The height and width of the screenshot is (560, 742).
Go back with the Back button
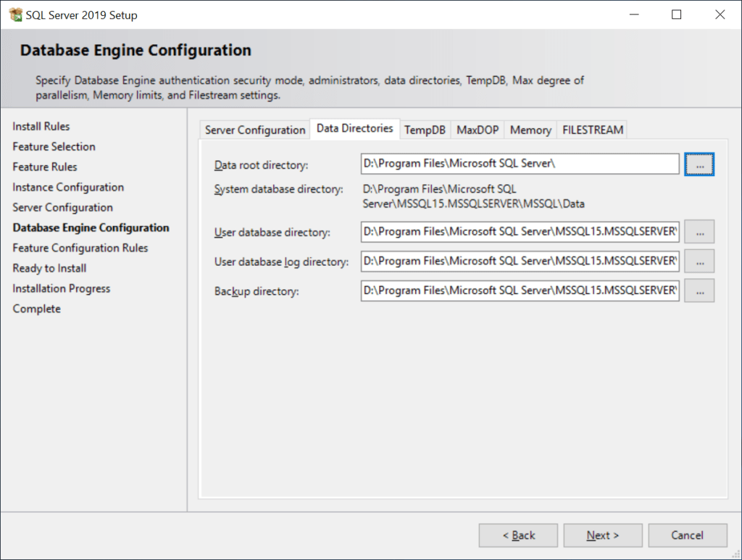point(518,535)
